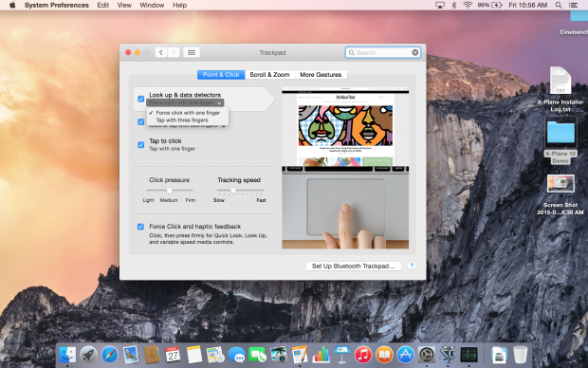The height and width of the screenshot is (368, 588).
Task: Open iTunes music note icon in dock
Action: click(x=363, y=355)
